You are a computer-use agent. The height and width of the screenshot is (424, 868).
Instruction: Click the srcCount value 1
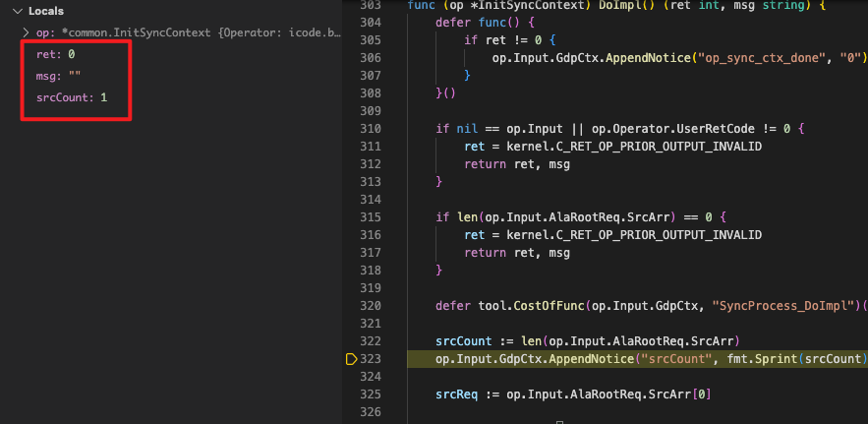coord(104,99)
